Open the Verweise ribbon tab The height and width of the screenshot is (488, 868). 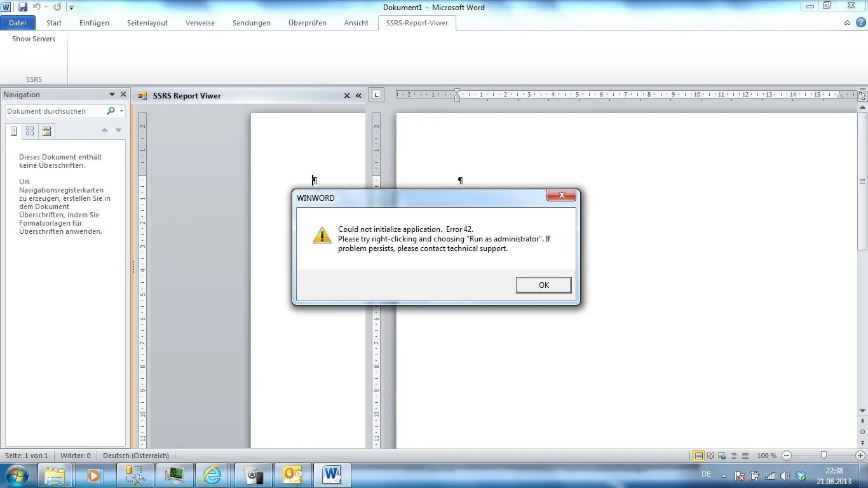(200, 23)
